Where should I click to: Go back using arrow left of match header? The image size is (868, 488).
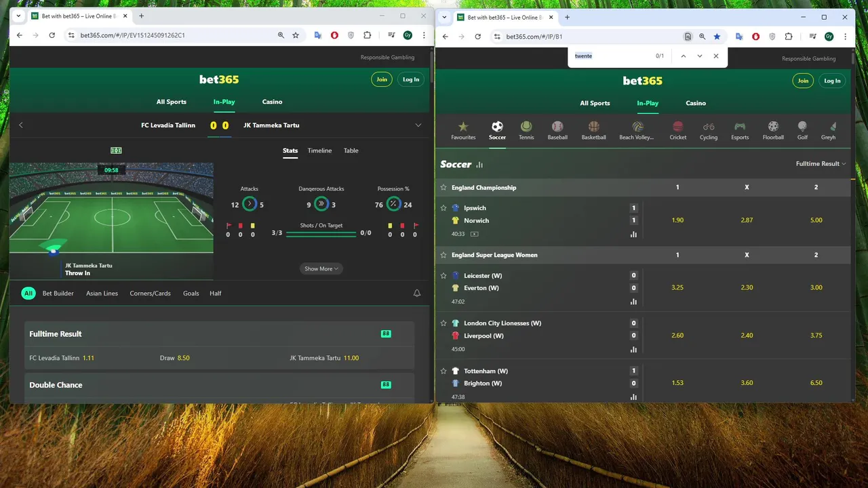tap(21, 125)
